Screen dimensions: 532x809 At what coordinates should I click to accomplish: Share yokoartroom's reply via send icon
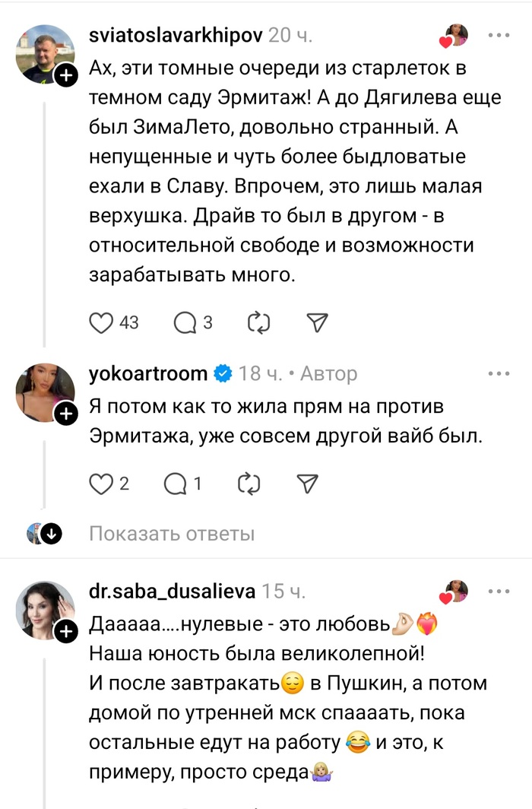click(306, 483)
